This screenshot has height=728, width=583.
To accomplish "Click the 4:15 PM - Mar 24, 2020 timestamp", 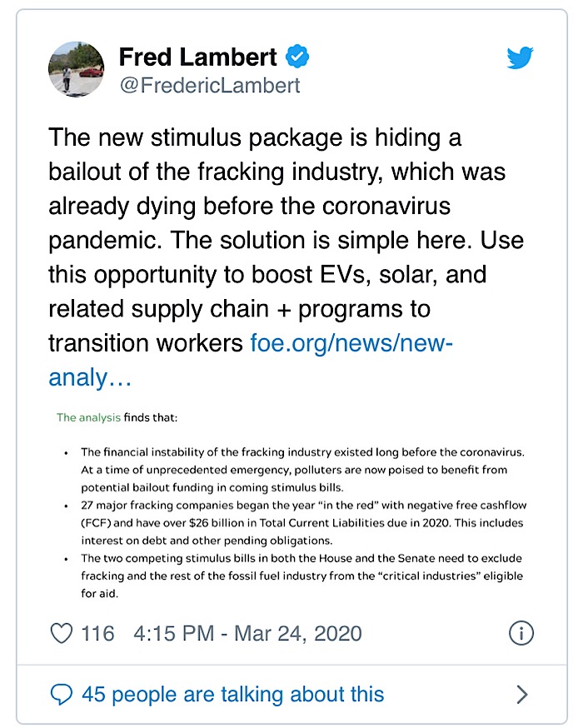I will pos(247,633).
